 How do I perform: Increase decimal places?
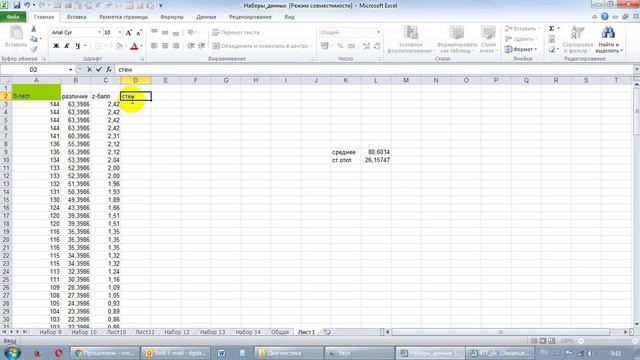366,46
